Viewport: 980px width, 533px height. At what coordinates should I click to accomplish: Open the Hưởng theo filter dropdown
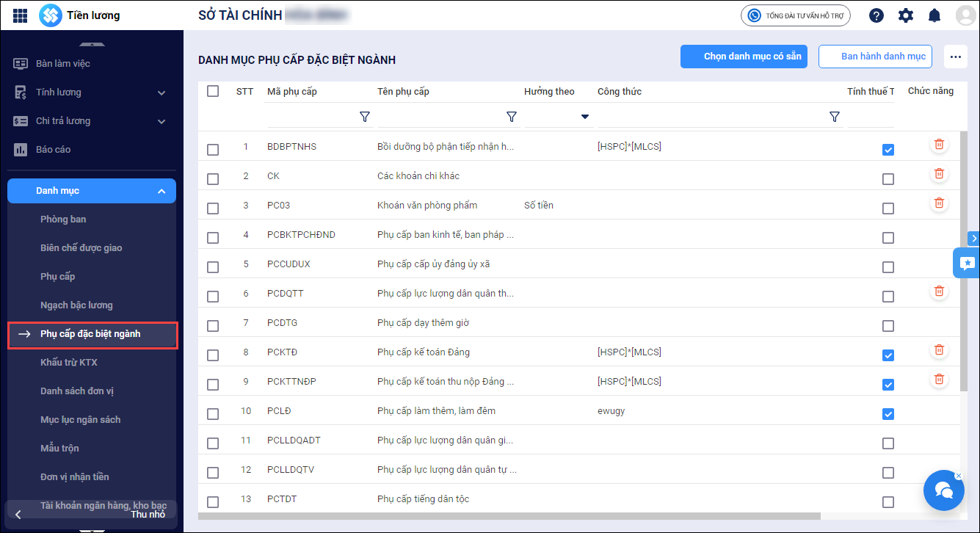click(x=585, y=117)
